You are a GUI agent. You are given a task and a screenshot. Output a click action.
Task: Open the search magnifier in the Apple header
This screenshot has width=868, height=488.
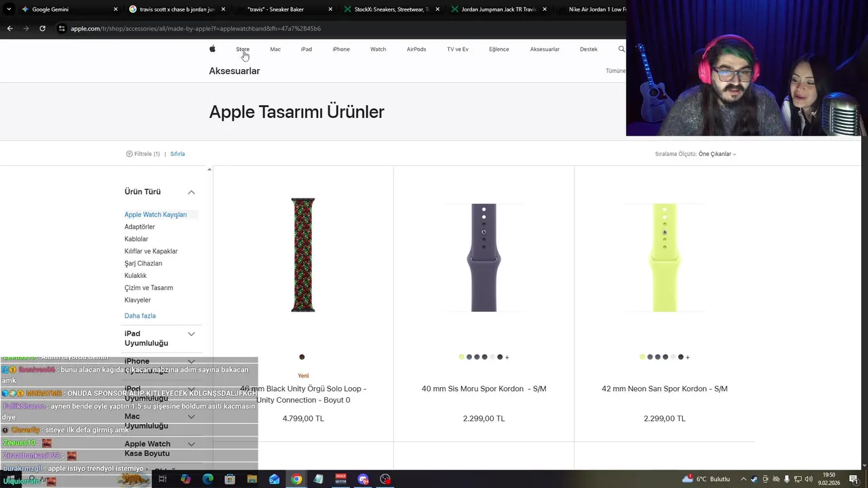point(621,49)
